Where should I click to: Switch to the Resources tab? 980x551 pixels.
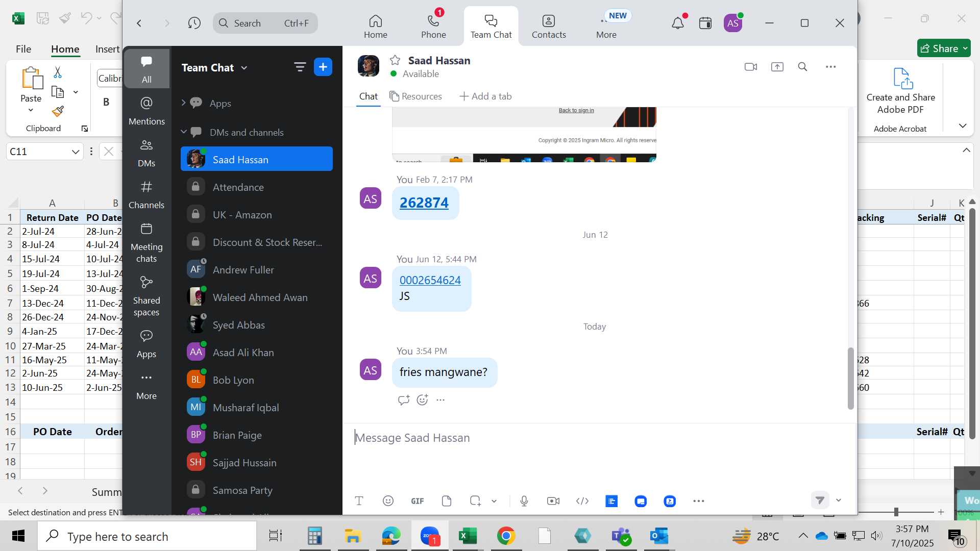point(415,96)
